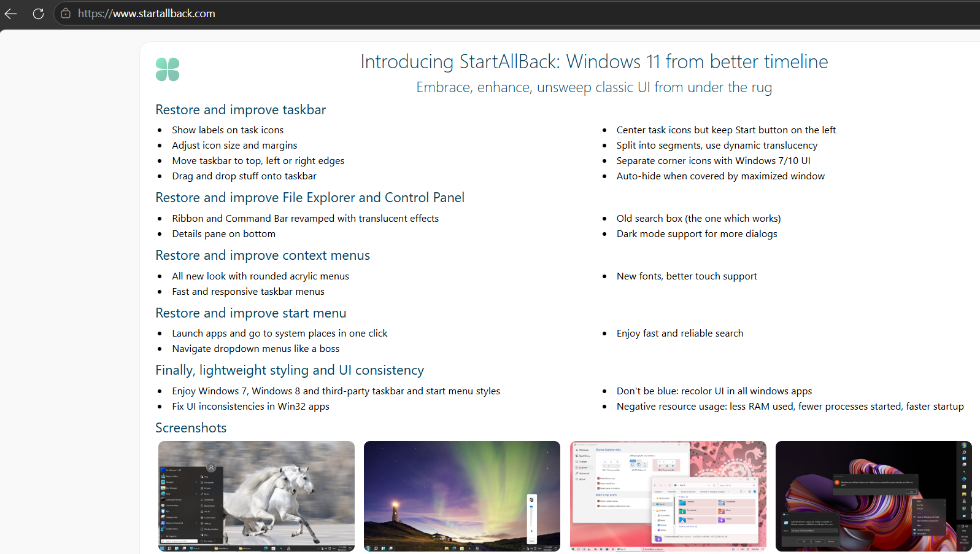Click 'Details pane on bottom'
980x554 pixels.
(224, 234)
